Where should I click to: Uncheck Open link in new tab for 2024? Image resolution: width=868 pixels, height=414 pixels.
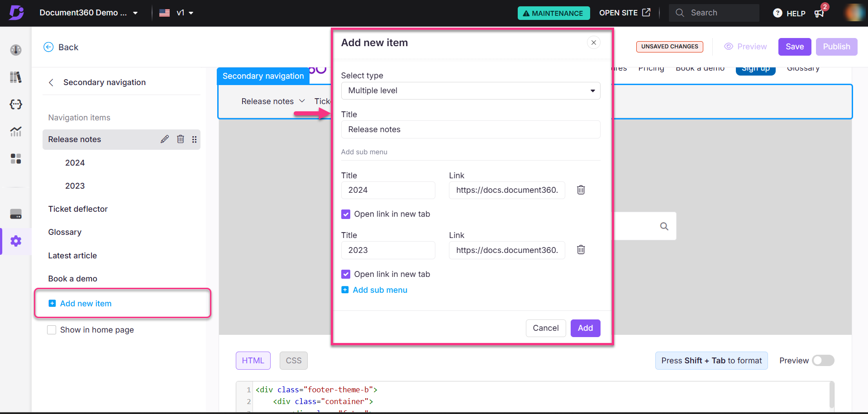(x=346, y=214)
